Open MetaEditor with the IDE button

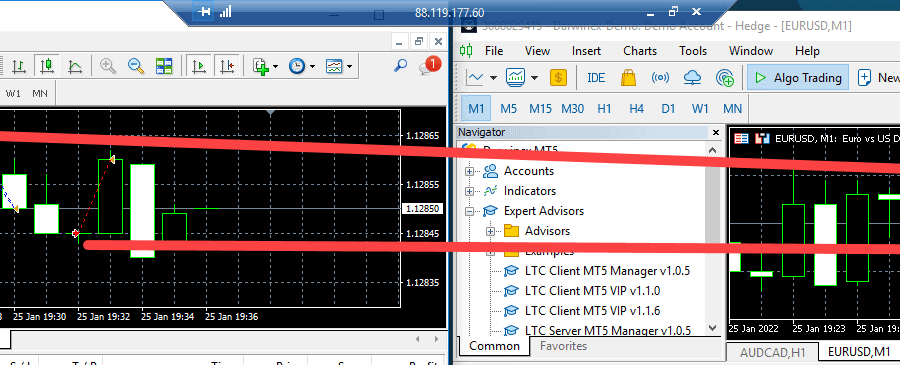596,77
